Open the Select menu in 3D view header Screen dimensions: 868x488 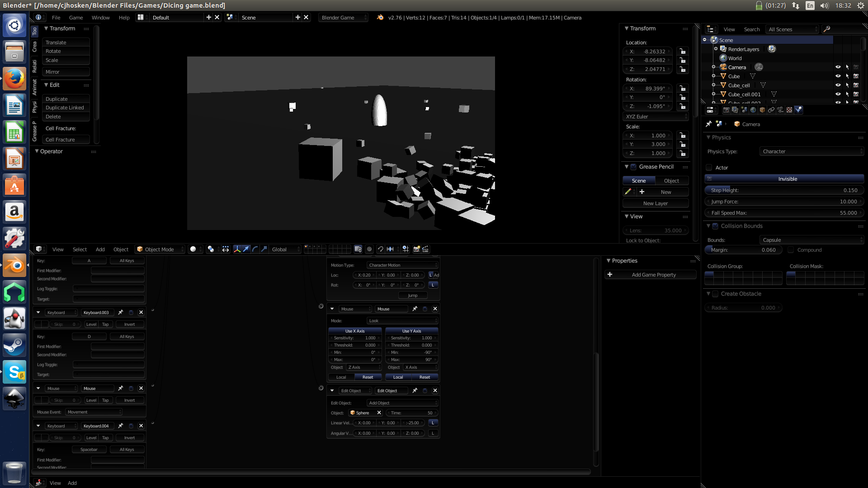[80, 249]
